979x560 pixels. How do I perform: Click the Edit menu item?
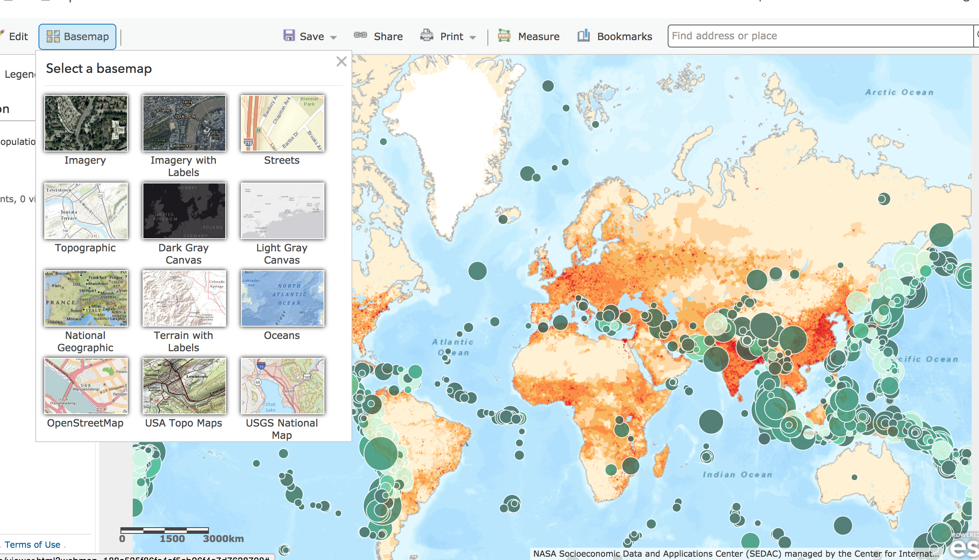coord(18,36)
